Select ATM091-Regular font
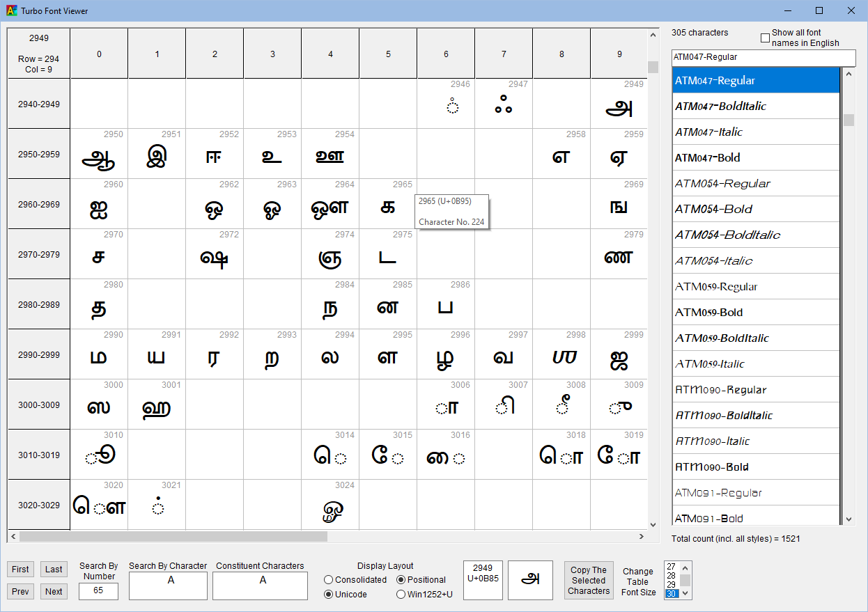The image size is (868, 612). click(x=756, y=492)
